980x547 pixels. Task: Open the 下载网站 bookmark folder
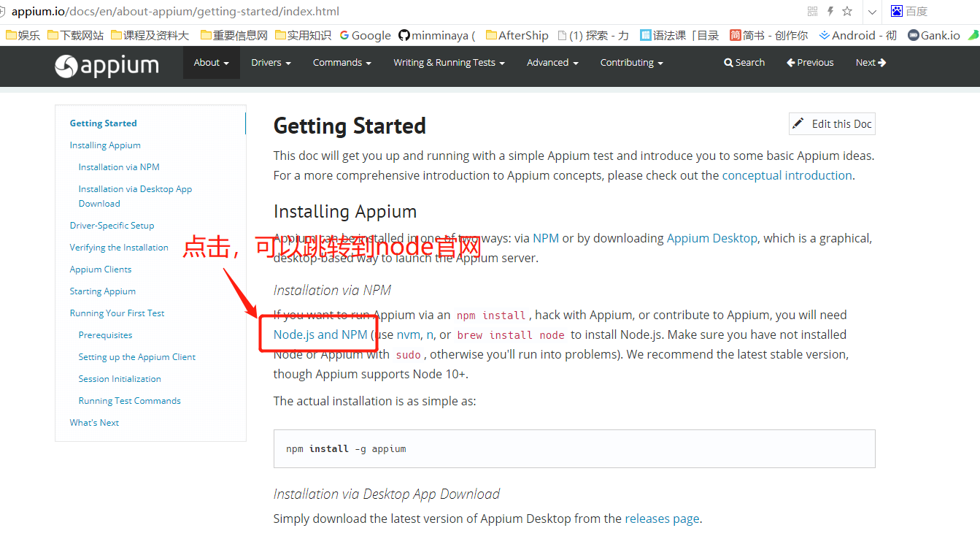77,35
